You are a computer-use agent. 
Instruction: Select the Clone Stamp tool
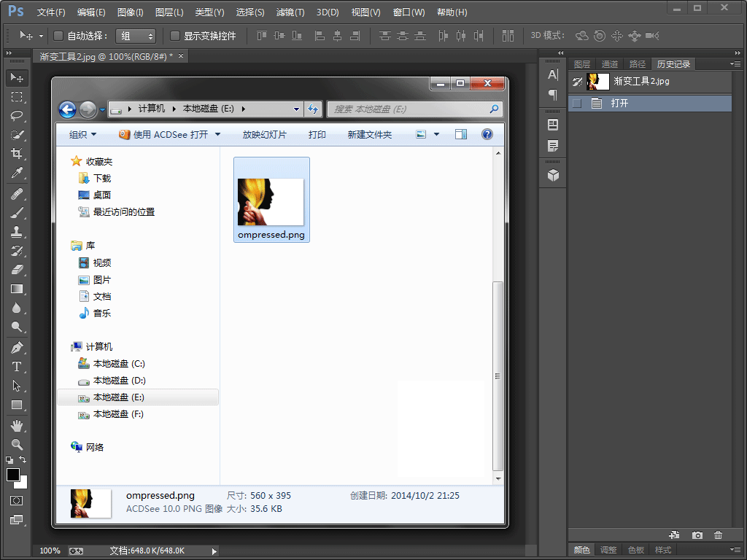click(x=17, y=232)
